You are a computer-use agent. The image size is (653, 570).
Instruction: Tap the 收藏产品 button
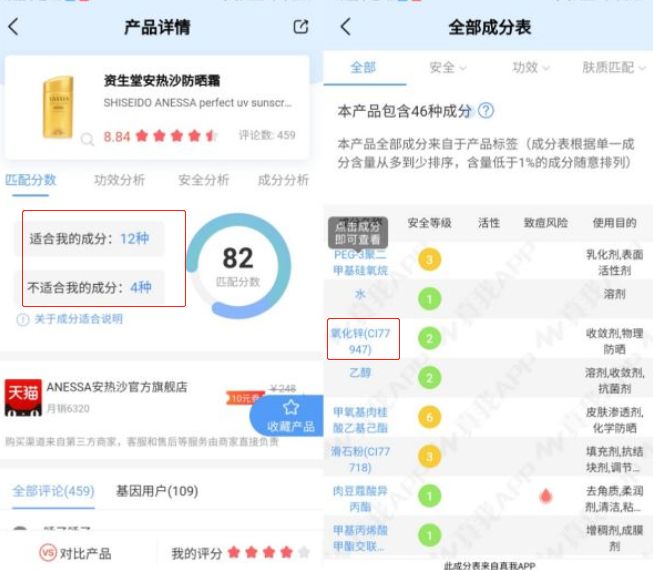pyautogui.click(x=287, y=416)
